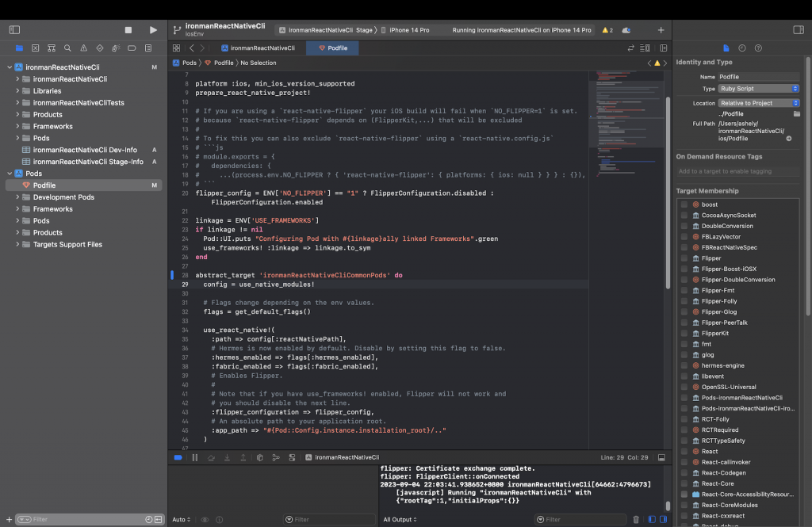812x527 pixels.
Task: Toggle breakpoints activation in debug bar
Action: 178,457
